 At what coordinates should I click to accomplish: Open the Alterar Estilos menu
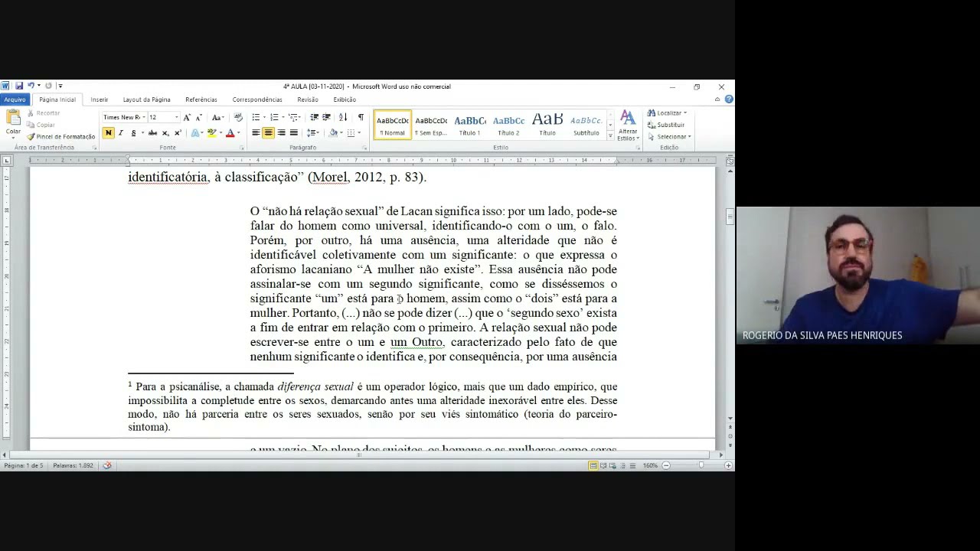[x=628, y=126]
